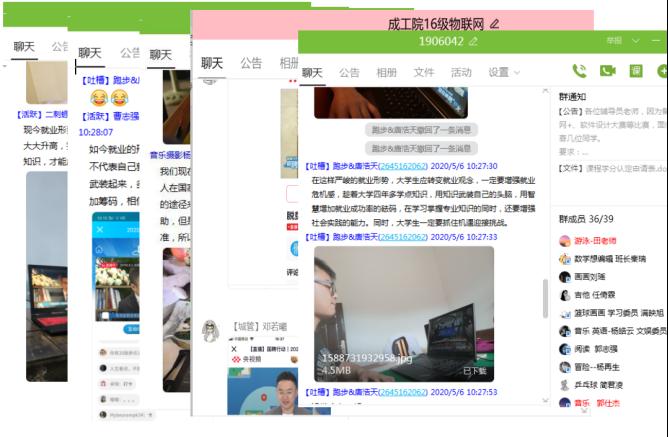Select the 乒乓球 member name

tap(599, 385)
